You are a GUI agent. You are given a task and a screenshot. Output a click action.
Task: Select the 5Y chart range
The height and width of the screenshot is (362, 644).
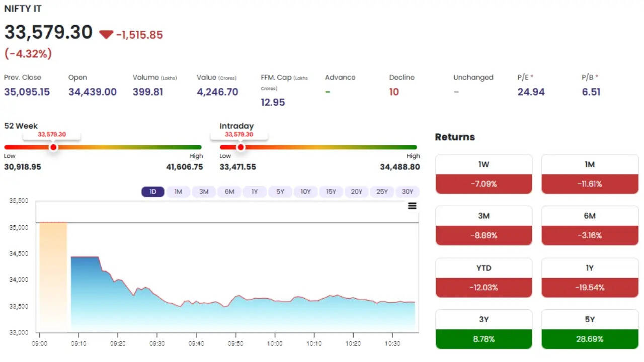click(x=280, y=192)
